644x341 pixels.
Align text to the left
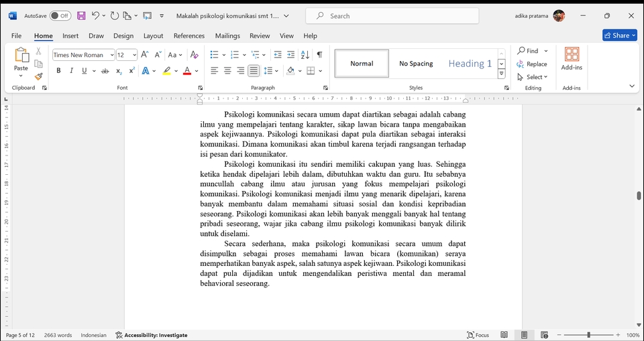pyautogui.click(x=214, y=71)
